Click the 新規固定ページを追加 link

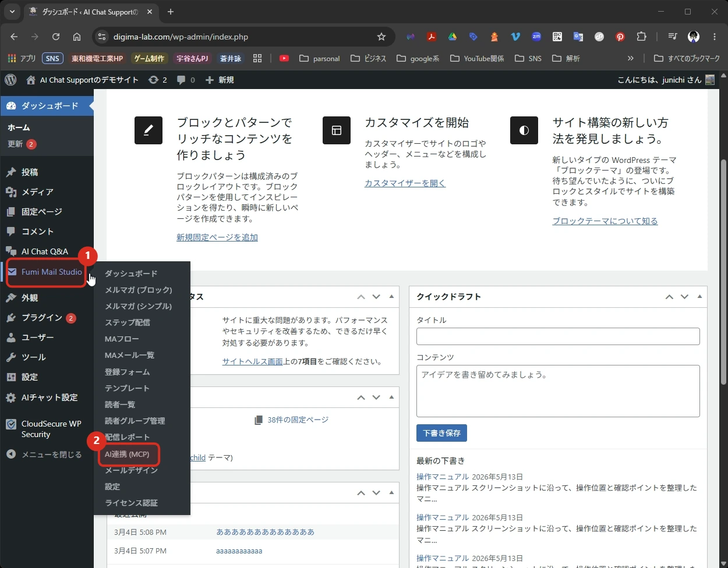tap(217, 237)
